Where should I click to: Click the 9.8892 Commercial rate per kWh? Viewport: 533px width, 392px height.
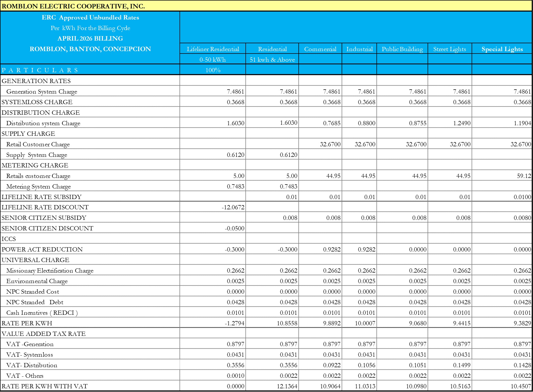332,323
